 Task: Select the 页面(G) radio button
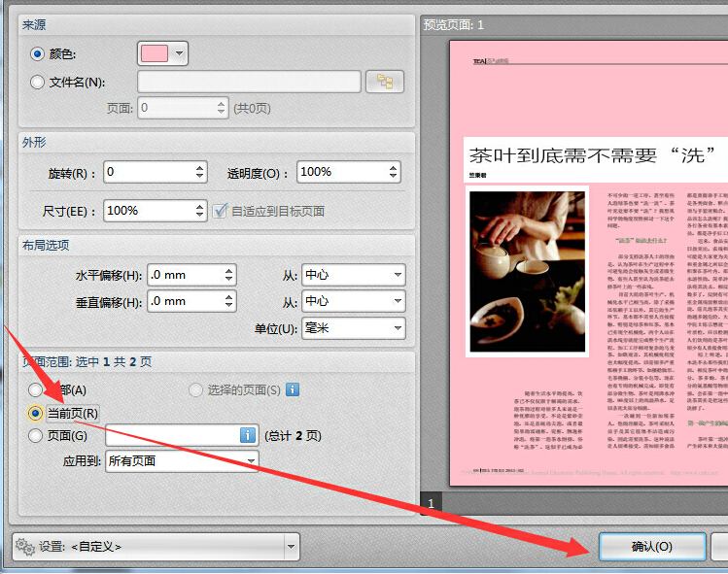pyautogui.click(x=35, y=436)
